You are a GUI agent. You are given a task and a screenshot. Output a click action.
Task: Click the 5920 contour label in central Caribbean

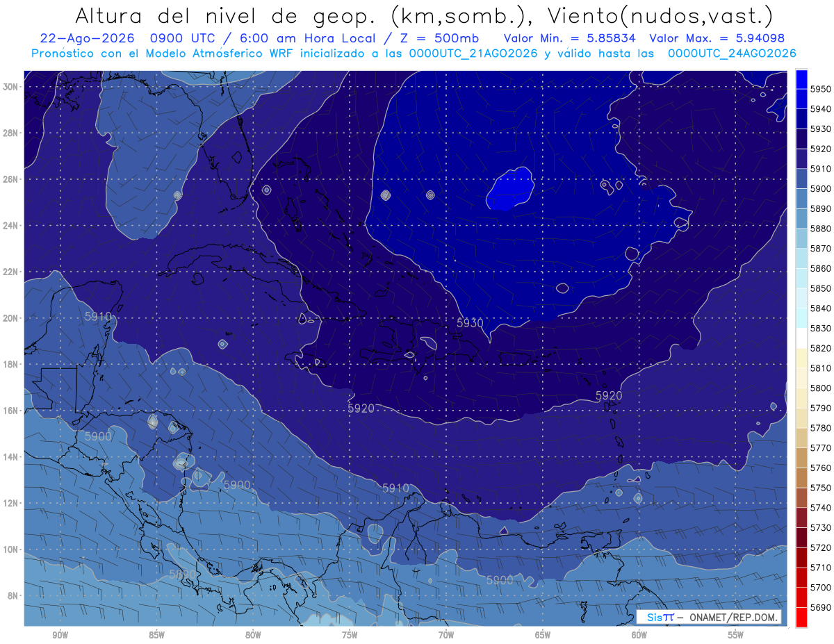coord(361,408)
